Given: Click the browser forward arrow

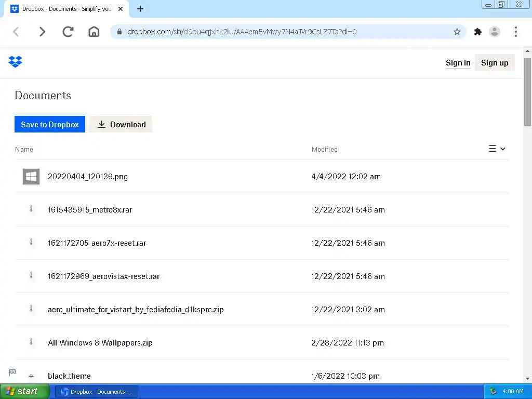Looking at the screenshot, I should [x=42, y=32].
